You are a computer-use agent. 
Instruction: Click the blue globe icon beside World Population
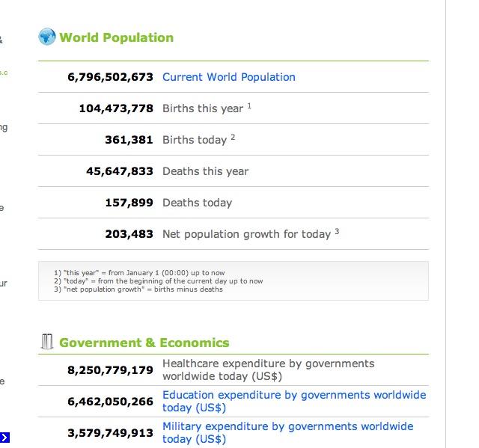tap(47, 37)
